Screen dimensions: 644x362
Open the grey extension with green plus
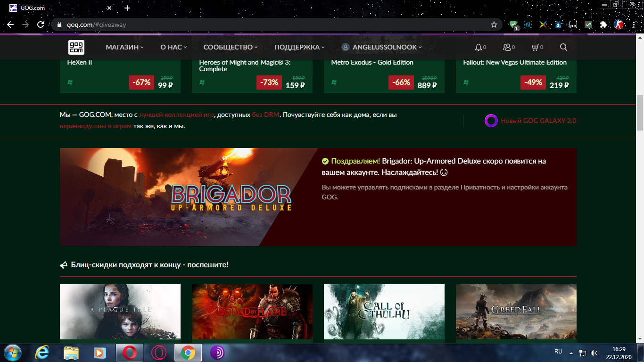tap(588, 25)
